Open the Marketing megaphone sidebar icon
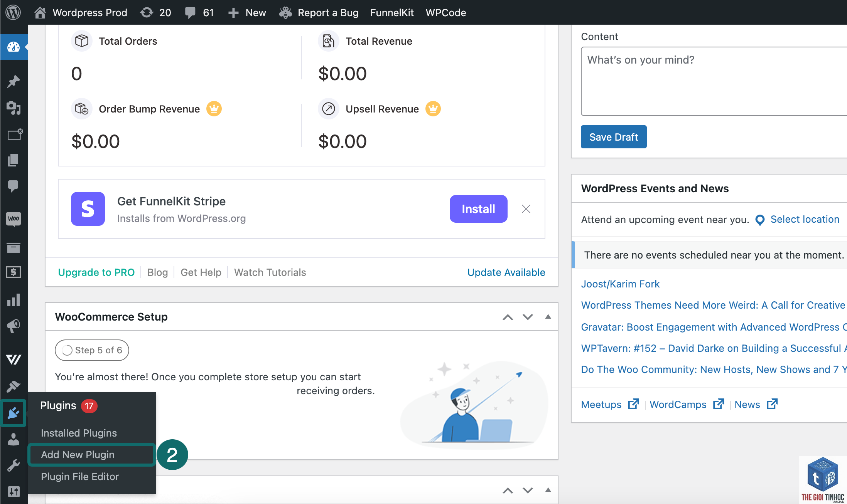 point(13,326)
